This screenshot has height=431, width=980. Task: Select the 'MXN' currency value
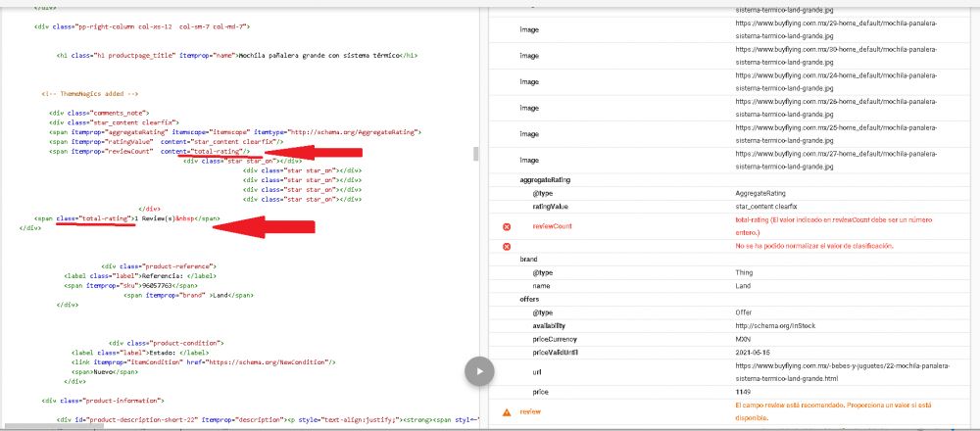point(743,339)
